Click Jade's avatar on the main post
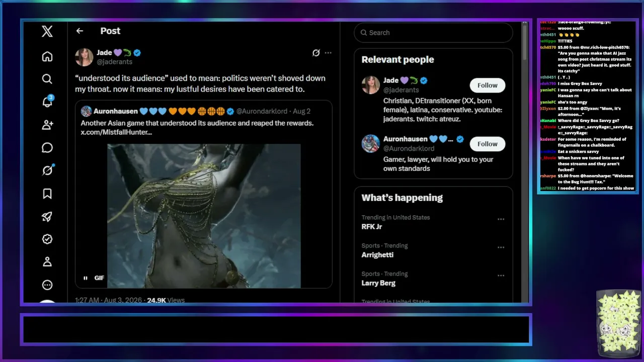Image resolution: width=644 pixels, height=362 pixels. pyautogui.click(x=84, y=57)
